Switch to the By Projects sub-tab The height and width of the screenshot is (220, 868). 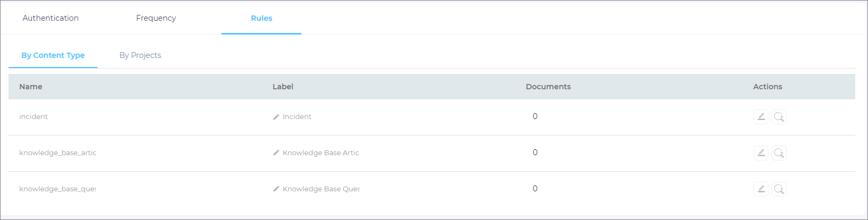tap(140, 55)
